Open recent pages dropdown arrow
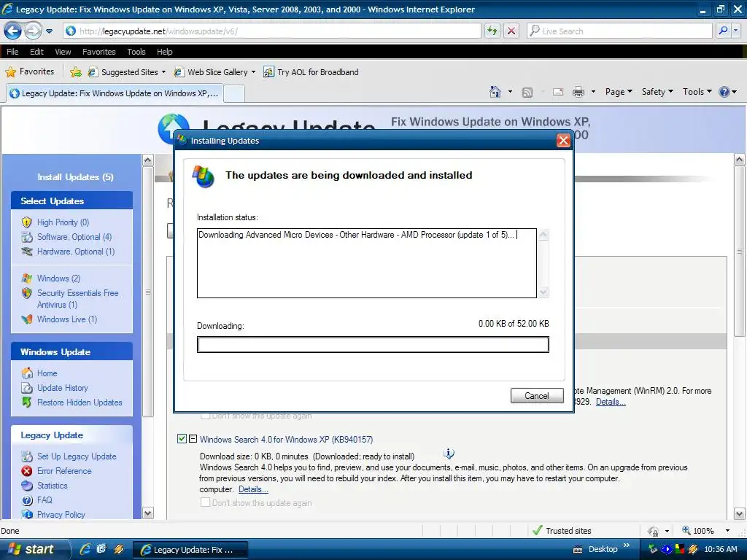This screenshot has height=560, width=747. tap(49, 31)
